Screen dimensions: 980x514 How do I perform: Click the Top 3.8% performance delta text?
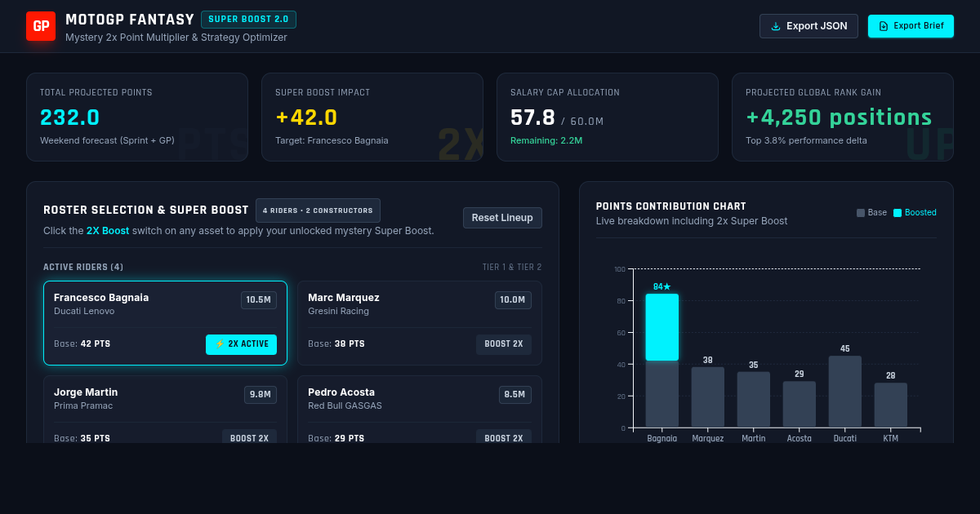pyautogui.click(x=806, y=140)
